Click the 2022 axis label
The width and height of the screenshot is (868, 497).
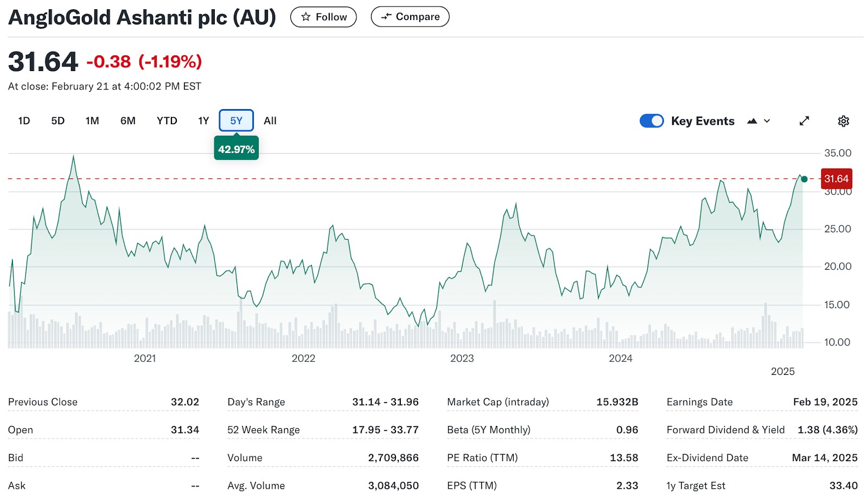[x=303, y=358]
